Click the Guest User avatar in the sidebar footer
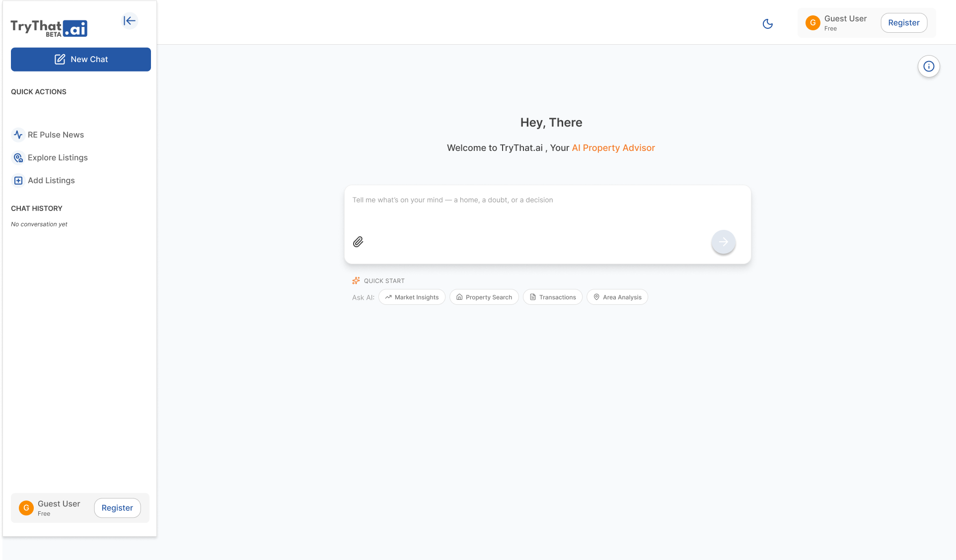 pos(26,508)
